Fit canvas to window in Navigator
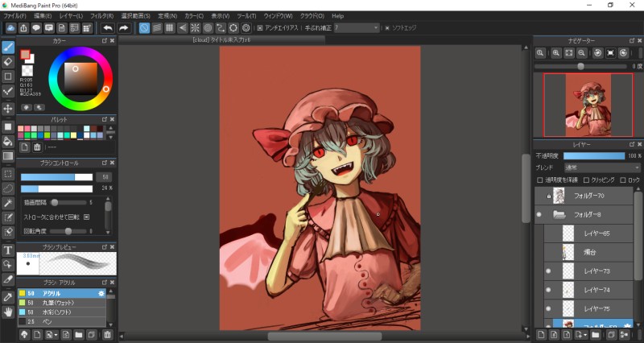Viewport: 644px width, 343px height. click(x=569, y=53)
